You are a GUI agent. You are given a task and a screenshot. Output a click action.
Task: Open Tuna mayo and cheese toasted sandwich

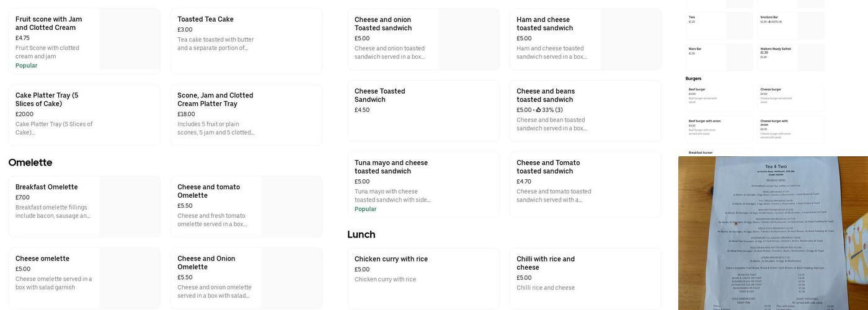tap(391, 167)
